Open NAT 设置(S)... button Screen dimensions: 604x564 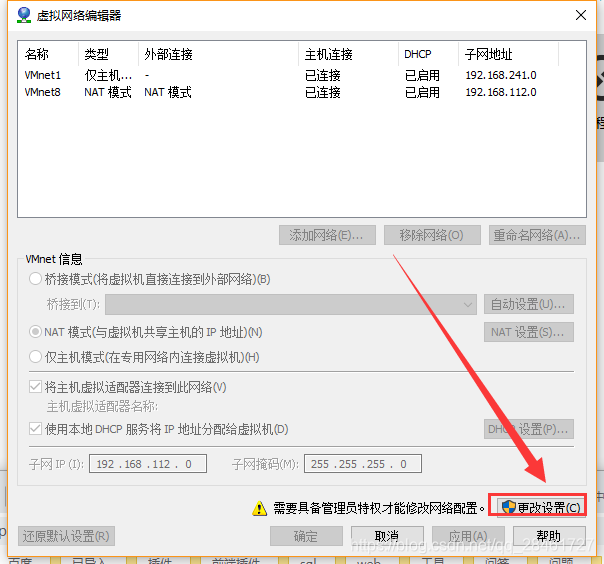pos(529,332)
